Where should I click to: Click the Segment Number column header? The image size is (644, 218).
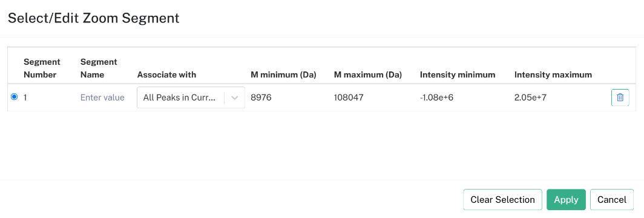point(42,68)
